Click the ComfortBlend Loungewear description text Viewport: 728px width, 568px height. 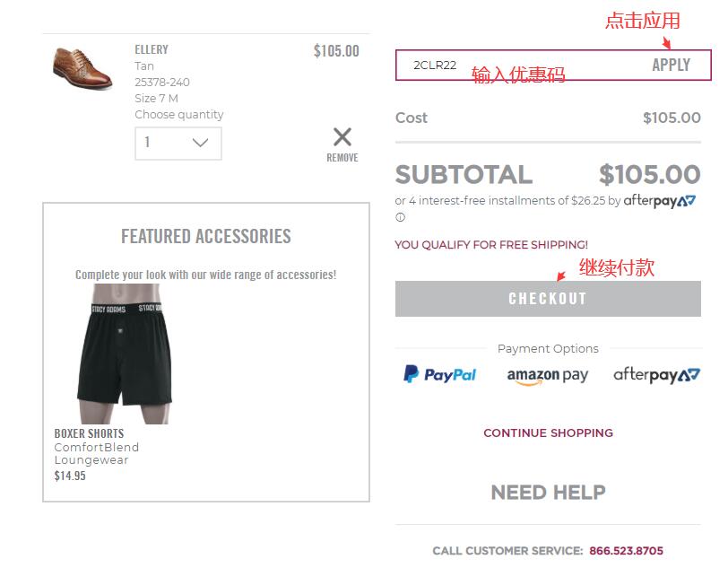97,454
